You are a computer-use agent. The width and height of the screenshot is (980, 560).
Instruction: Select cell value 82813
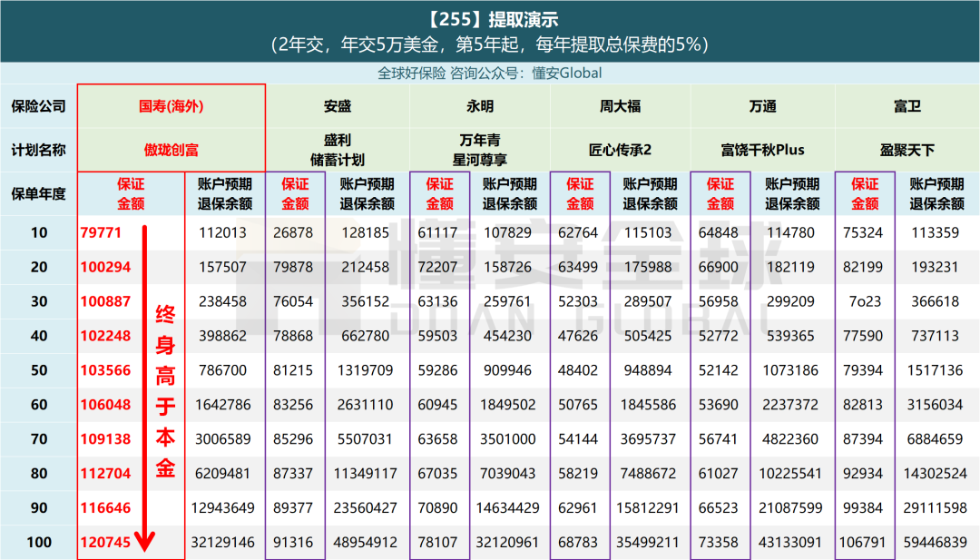point(863,405)
